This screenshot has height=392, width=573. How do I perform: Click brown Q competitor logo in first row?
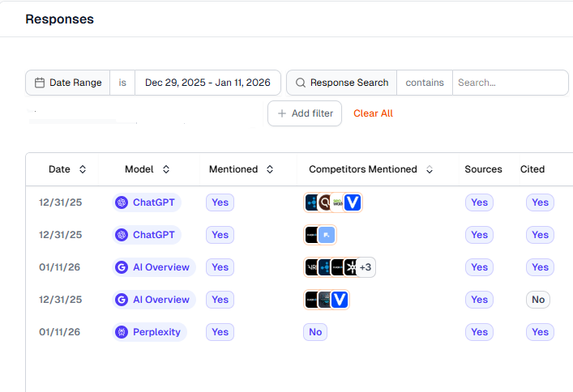325,202
